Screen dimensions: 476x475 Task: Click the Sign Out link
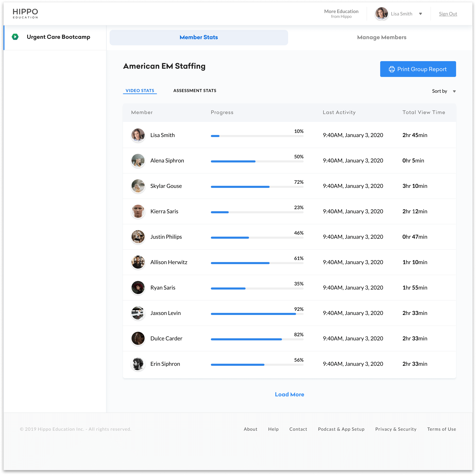[448, 14]
